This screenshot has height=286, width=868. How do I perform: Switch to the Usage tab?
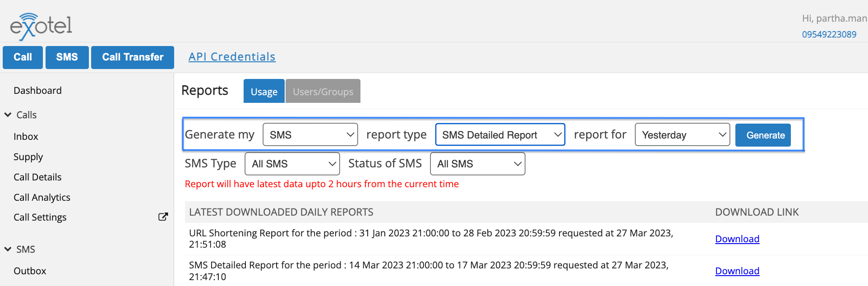[264, 91]
